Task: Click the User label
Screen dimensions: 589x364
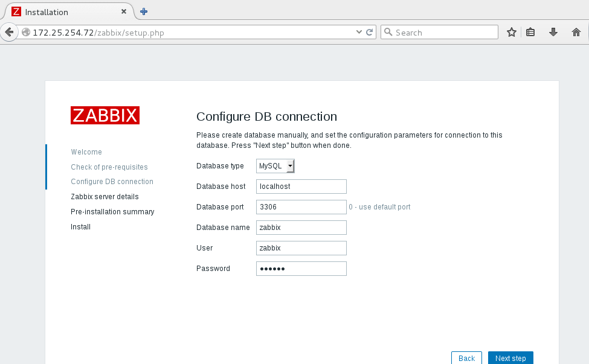Action: pos(205,248)
